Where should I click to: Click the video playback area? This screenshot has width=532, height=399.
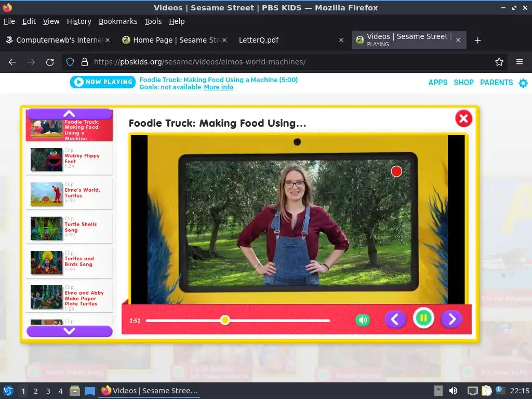pyautogui.click(x=298, y=219)
